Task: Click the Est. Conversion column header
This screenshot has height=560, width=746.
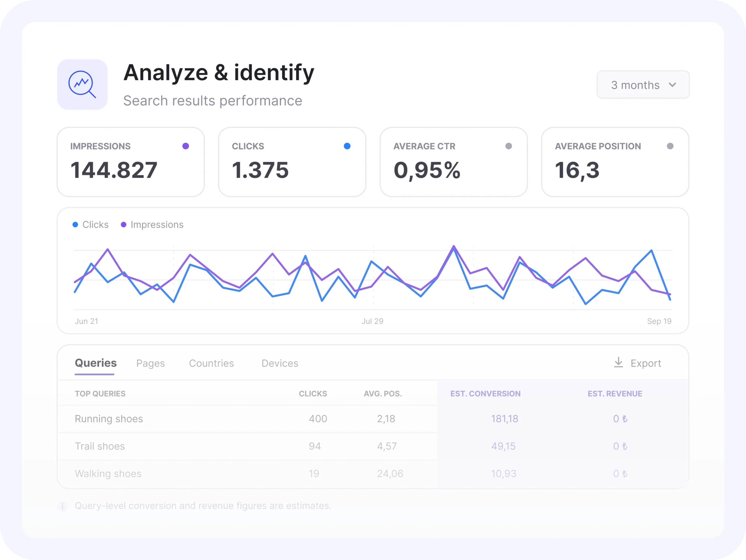Action: [x=485, y=393]
